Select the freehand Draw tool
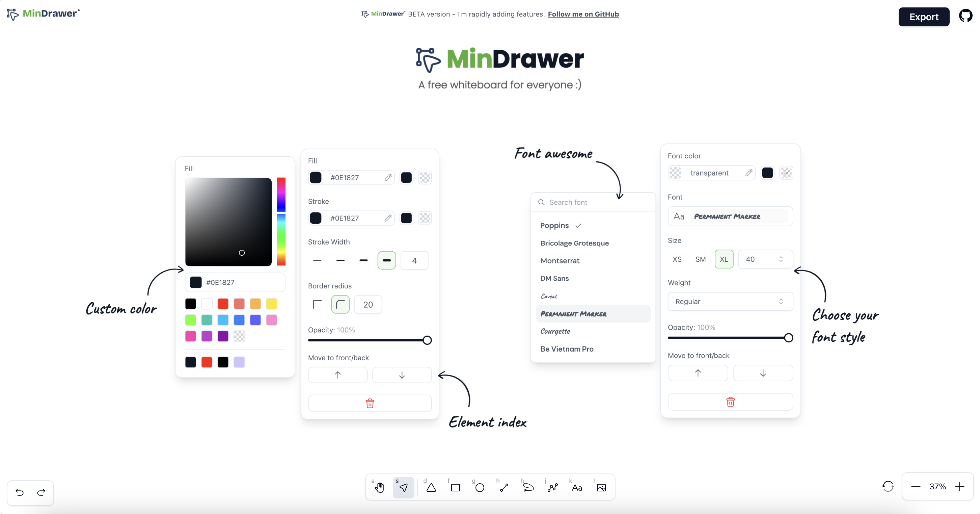Viewport: 980px width, 514px height. (x=528, y=487)
